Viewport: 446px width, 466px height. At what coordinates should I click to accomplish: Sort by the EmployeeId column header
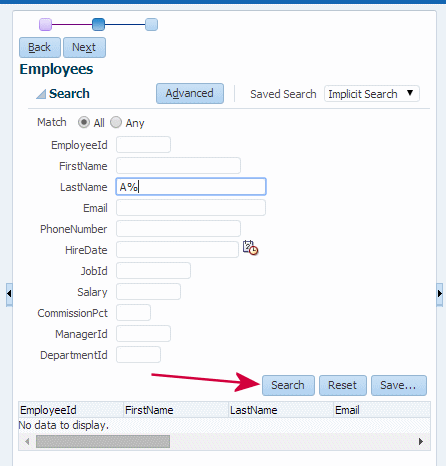pos(71,410)
